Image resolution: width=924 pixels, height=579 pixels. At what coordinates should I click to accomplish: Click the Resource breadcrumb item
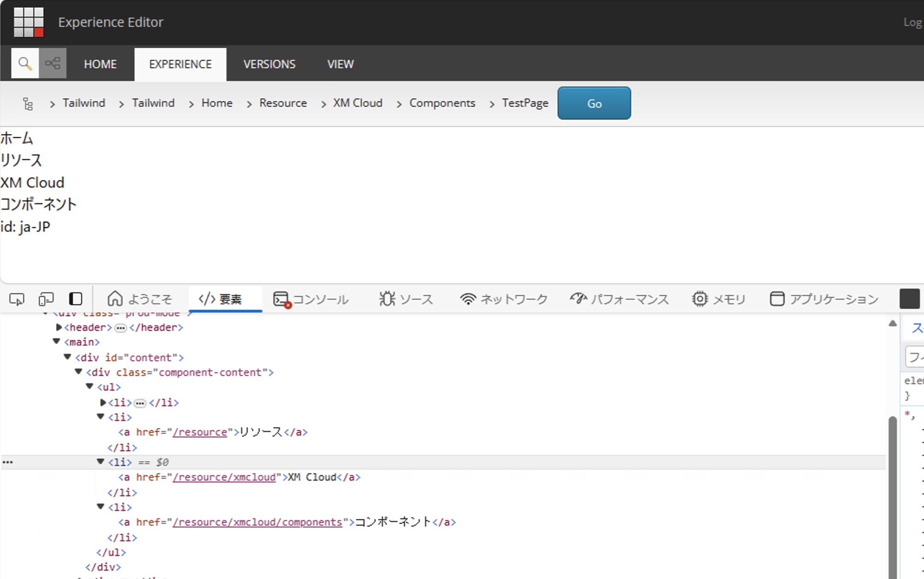coord(283,103)
